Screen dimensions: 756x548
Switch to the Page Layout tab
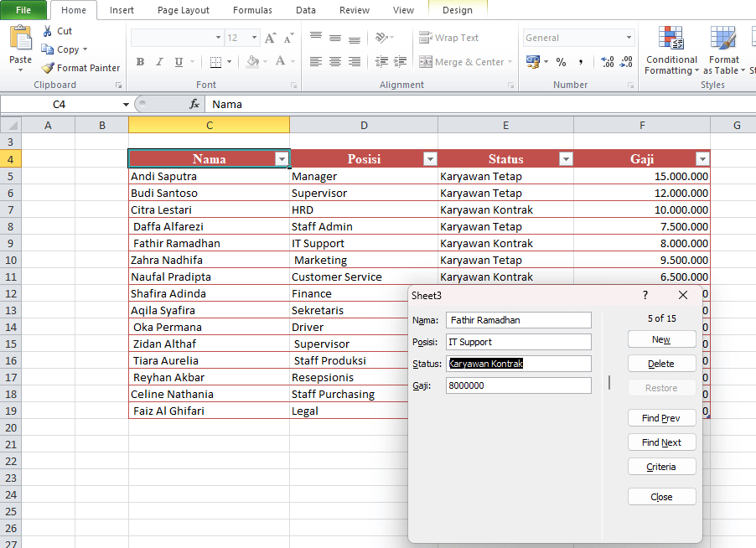(184, 10)
